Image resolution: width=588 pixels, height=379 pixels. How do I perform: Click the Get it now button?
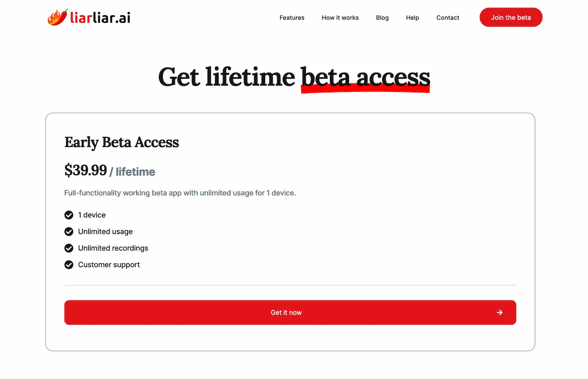pos(290,312)
